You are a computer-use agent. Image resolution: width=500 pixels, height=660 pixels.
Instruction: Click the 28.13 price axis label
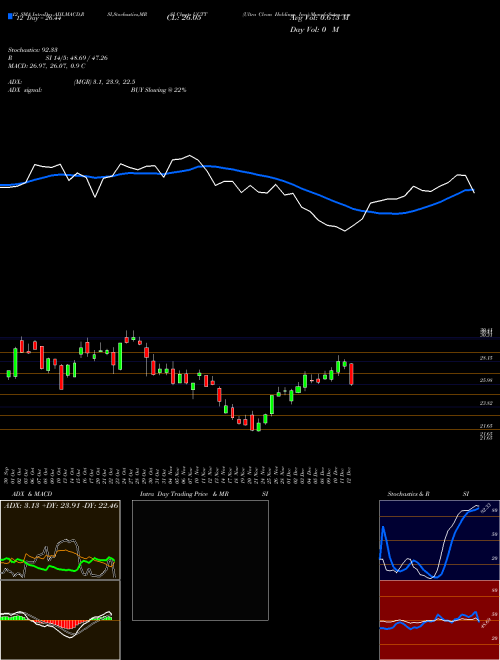click(x=486, y=358)
